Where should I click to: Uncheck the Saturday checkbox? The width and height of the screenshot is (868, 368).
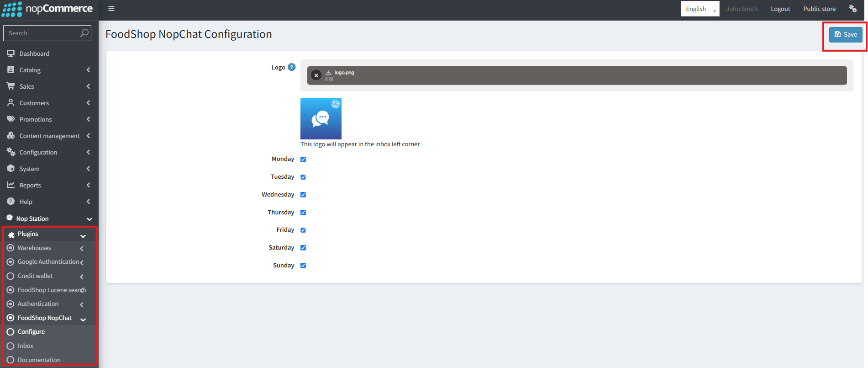click(x=303, y=248)
